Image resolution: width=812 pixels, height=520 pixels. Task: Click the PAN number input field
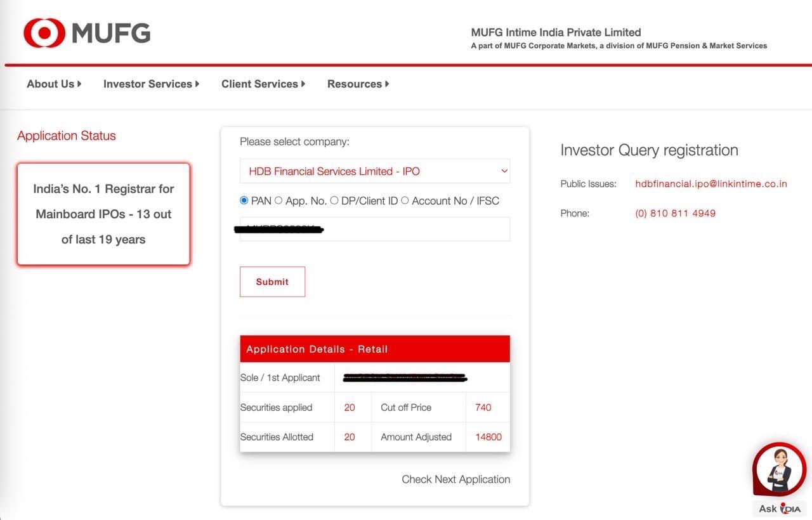[374, 229]
